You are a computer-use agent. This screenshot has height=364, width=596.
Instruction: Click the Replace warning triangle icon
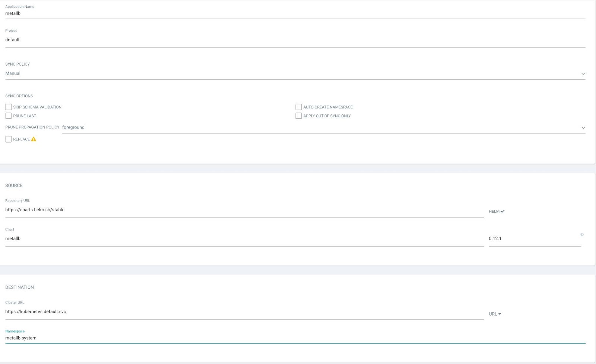[x=34, y=139]
